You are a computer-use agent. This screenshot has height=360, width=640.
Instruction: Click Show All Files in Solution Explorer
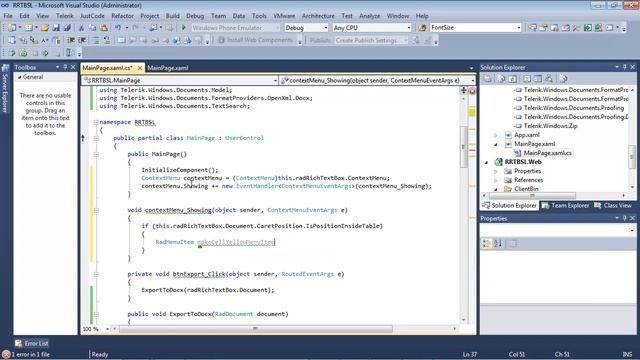[x=502, y=79]
